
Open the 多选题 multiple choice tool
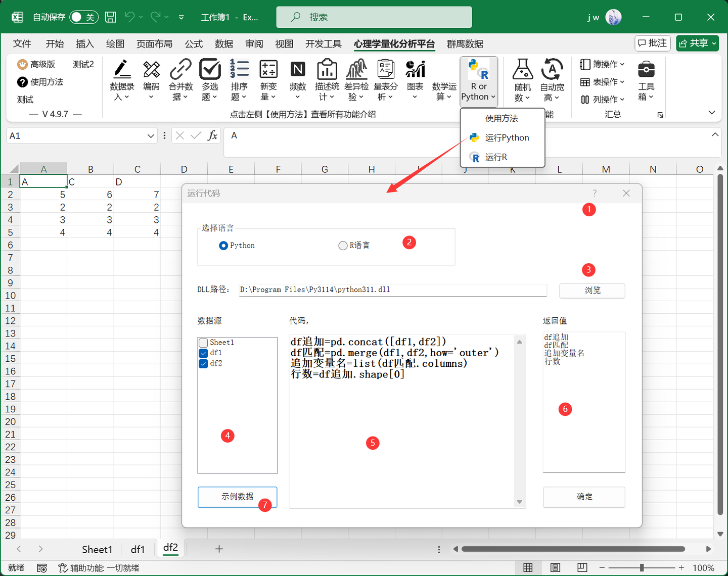pyautogui.click(x=210, y=81)
